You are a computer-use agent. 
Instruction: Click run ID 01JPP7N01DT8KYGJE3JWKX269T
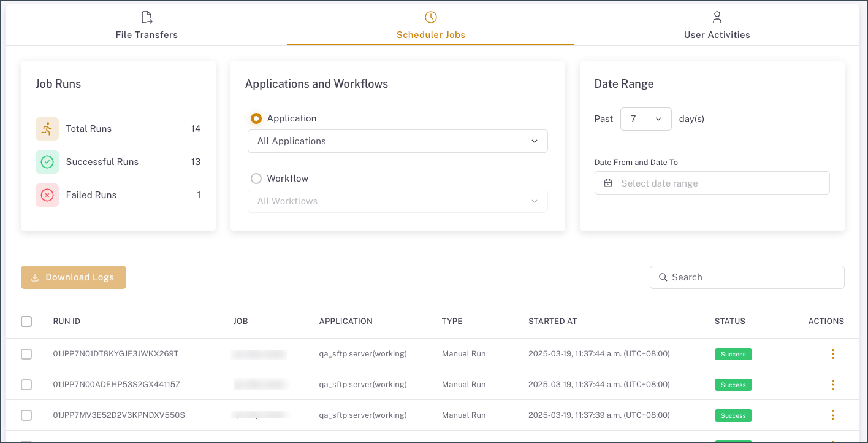[x=116, y=354]
